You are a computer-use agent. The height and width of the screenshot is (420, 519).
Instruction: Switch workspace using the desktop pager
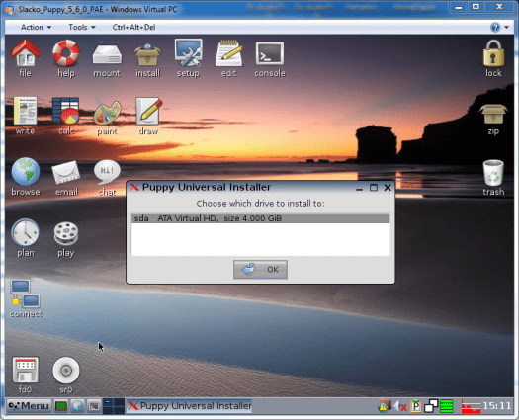pyautogui.click(x=114, y=406)
